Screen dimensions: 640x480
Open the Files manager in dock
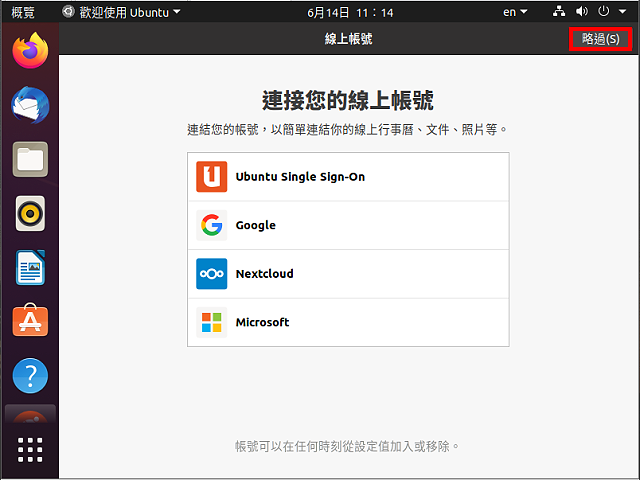click(30, 159)
